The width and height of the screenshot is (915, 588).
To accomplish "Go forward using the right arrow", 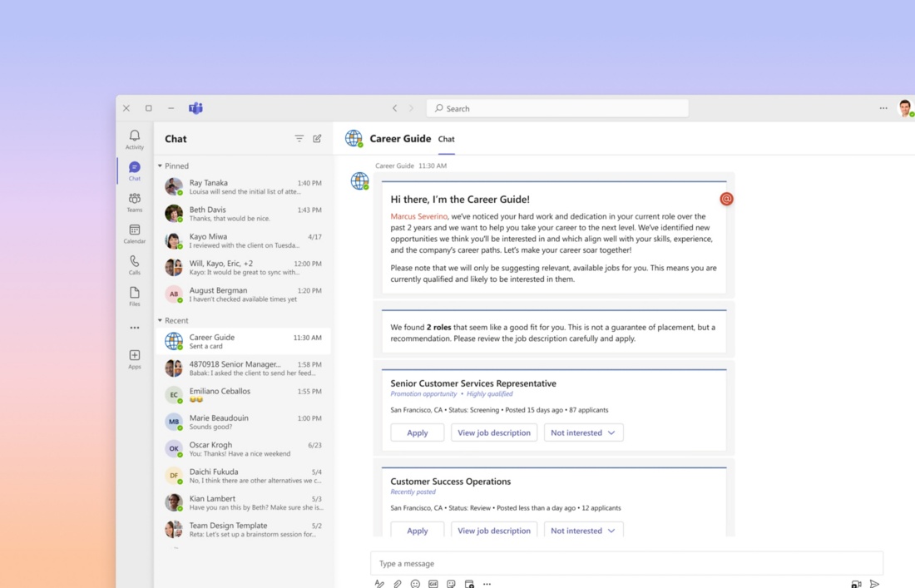I will 411,108.
